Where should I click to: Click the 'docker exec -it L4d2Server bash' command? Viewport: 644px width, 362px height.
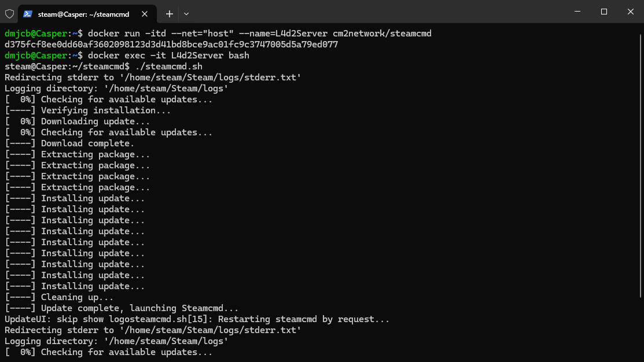coord(168,56)
